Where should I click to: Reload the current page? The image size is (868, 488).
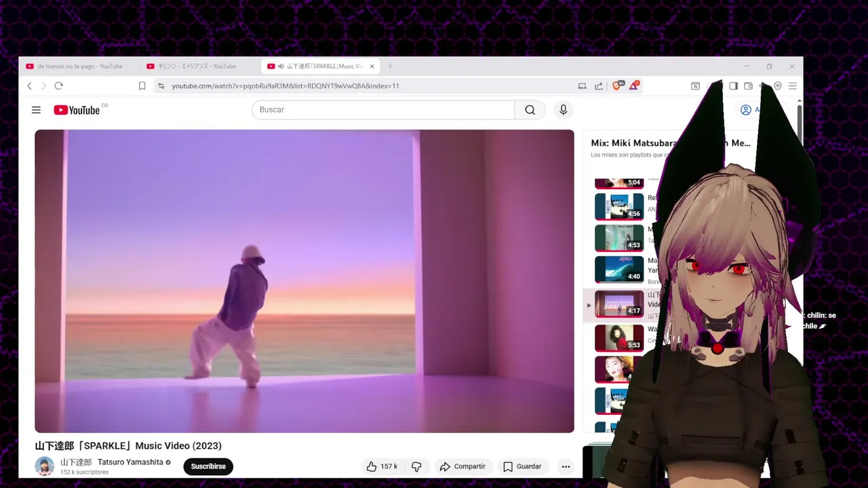point(58,86)
